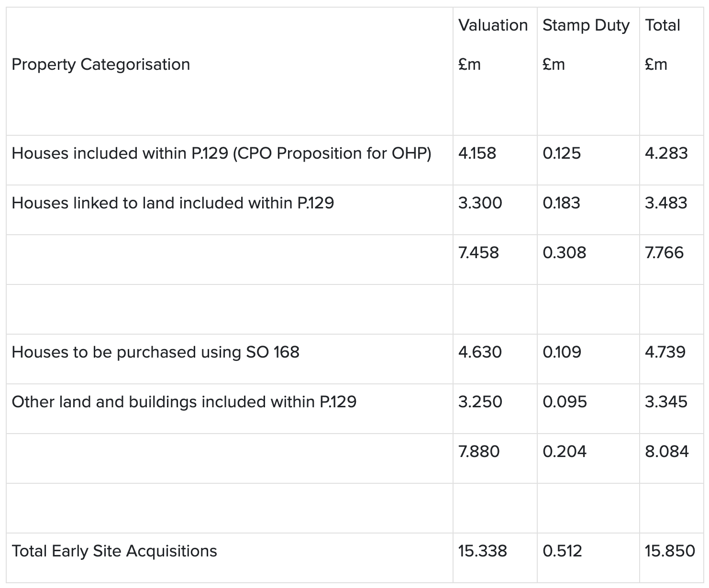The width and height of the screenshot is (709, 588).
Task: Select the total value 4.283
Action: [666, 153]
